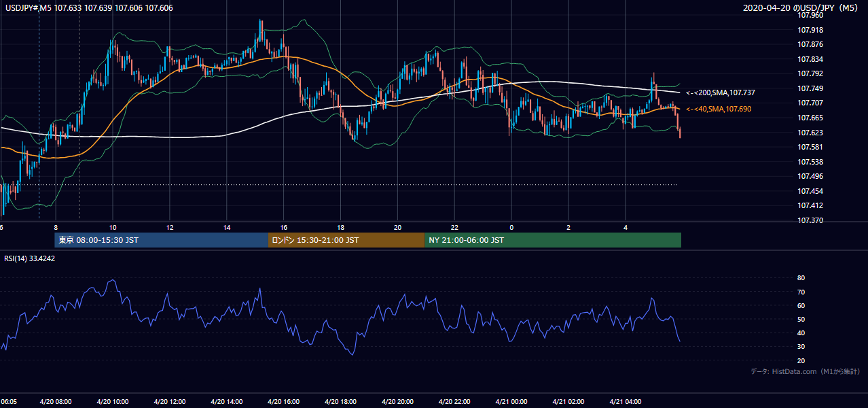Click RSI scale value 30
This screenshot has height=408, width=868.
click(801, 347)
